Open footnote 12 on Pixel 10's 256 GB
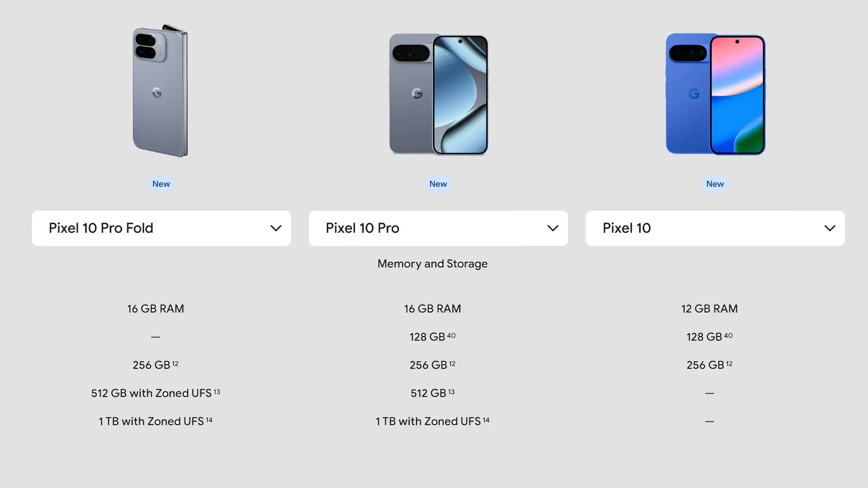Image resolution: width=868 pixels, height=488 pixels. tap(729, 364)
